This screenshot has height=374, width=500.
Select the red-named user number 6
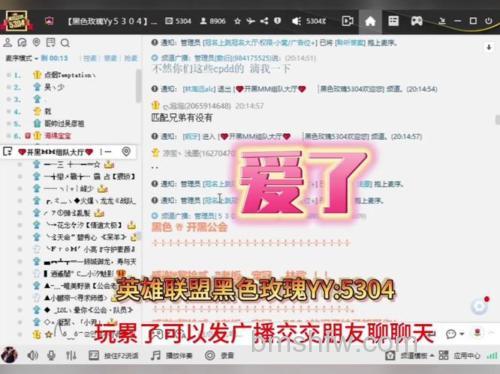(x=70, y=136)
